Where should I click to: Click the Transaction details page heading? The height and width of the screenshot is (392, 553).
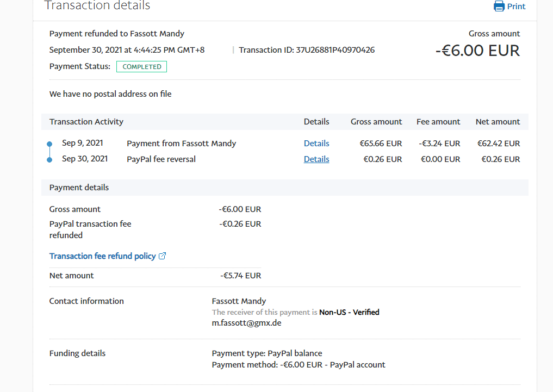pyautogui.click(x=97, y=6)
